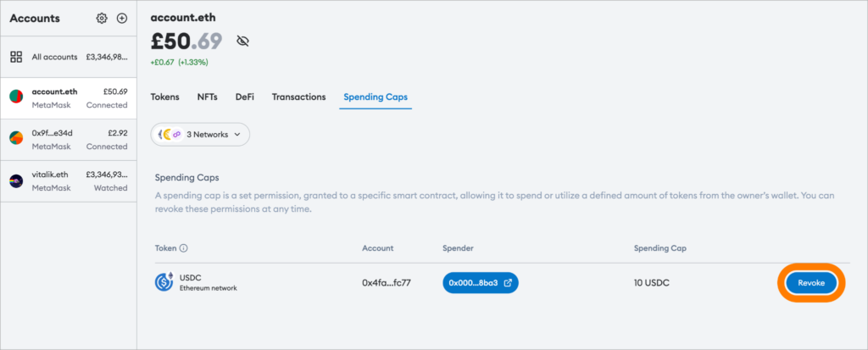Go to the DeFi tab
The height and width of the screenshot is (350, 868).
(244, 97)
